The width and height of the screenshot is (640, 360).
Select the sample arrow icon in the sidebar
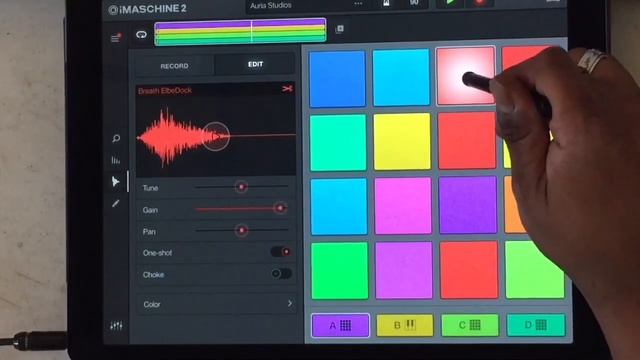click(x=116, y=182)
